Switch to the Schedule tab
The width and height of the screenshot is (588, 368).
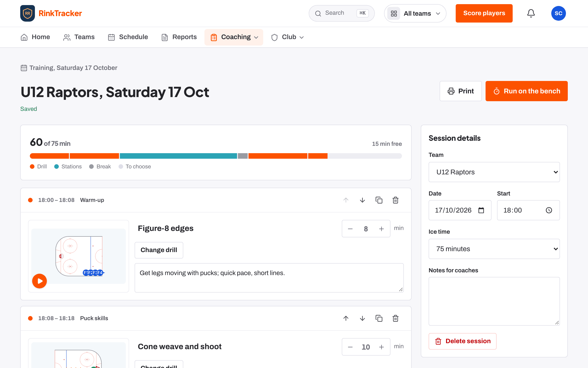coord(128,37)
